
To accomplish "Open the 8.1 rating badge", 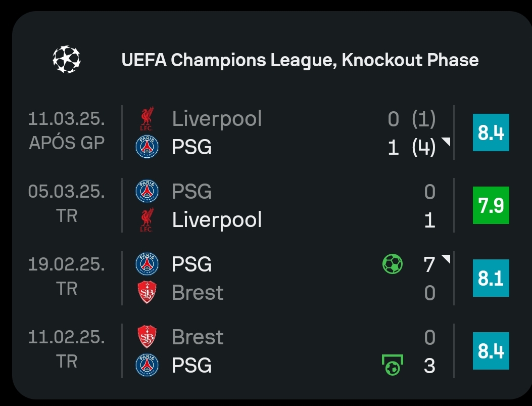I will coord(491,278).
